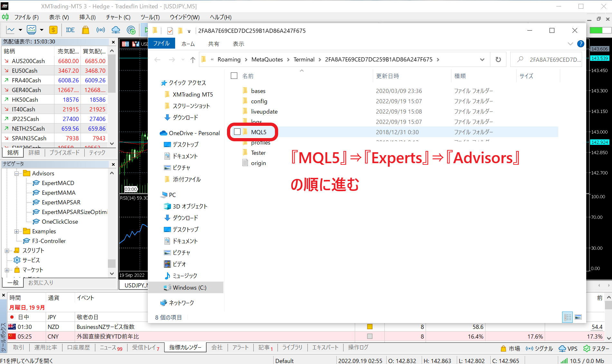Screen dimensions: 612x364
Task: Expand the スクリプト node in Navigator
Action: click(x=7, y=251)
